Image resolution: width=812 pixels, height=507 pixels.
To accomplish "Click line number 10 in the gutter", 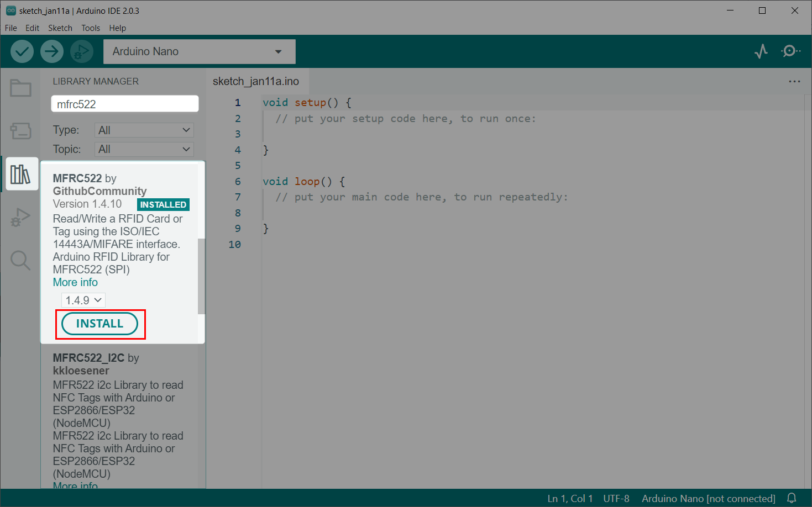I will (x=234, y=244).
